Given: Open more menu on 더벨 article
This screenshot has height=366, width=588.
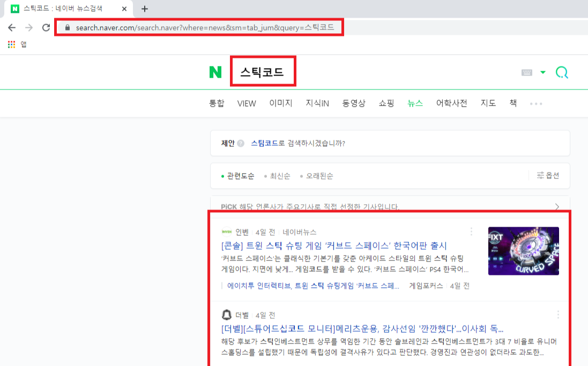Looking at the screenshot, I should click(558, 315).
